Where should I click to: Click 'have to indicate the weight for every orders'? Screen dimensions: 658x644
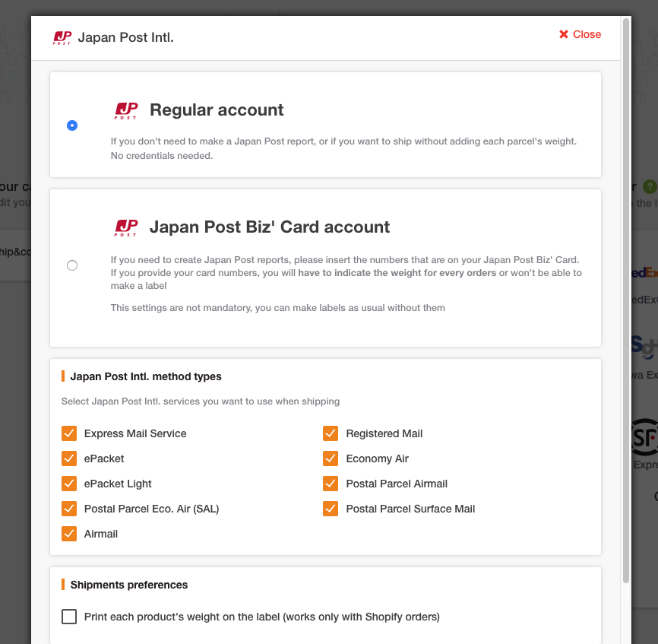click(x=397, y=273)
